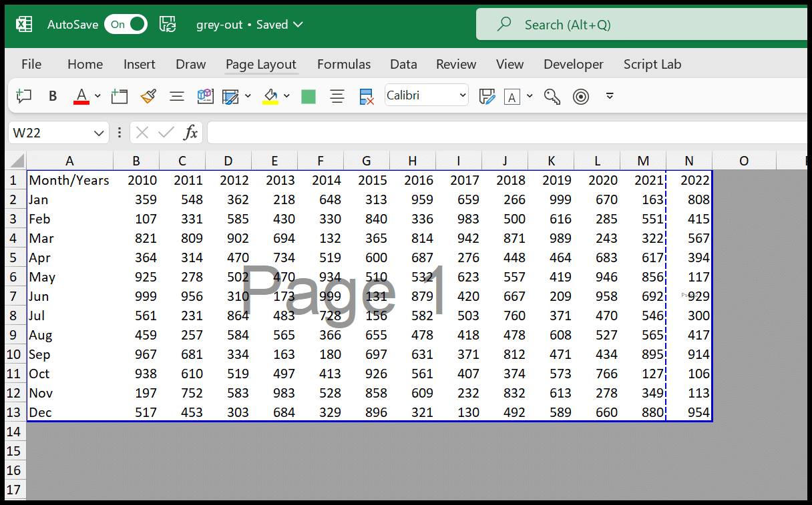Click cell with value 808

tap(689, 199)
